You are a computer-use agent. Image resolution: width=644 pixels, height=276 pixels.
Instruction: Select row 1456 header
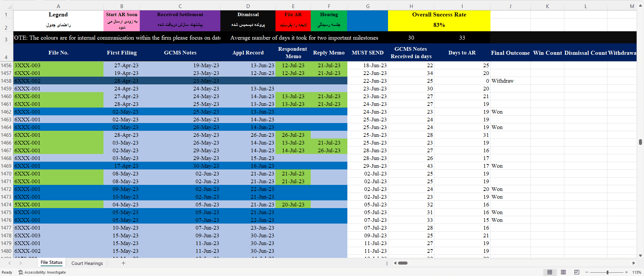(x=6, y=66)
